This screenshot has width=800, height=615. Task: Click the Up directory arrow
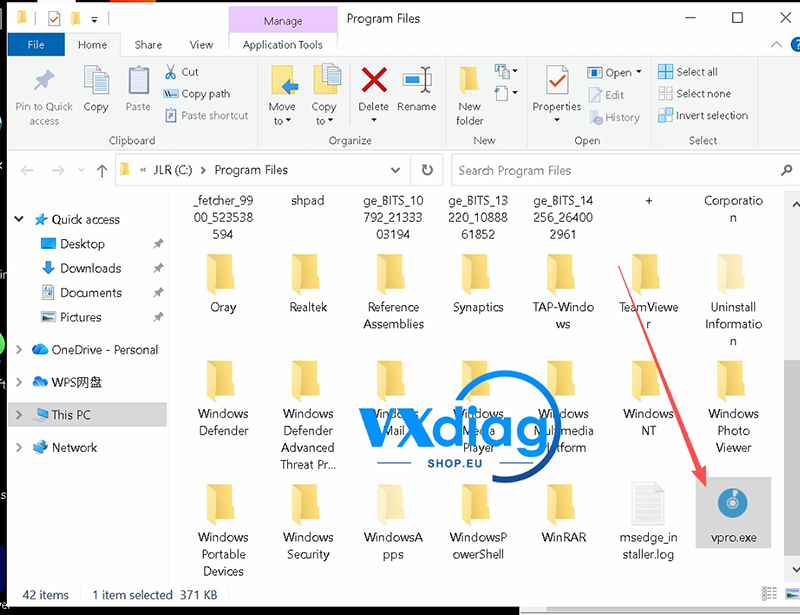(102, 170)
